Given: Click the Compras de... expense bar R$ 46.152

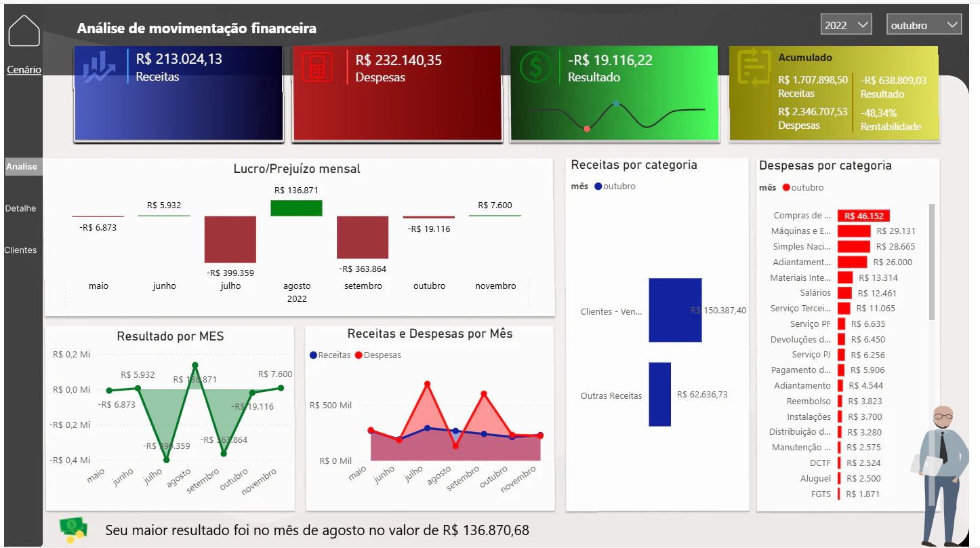Looking at the screenshot, I should pyautogui.click(x=863, y=216).
